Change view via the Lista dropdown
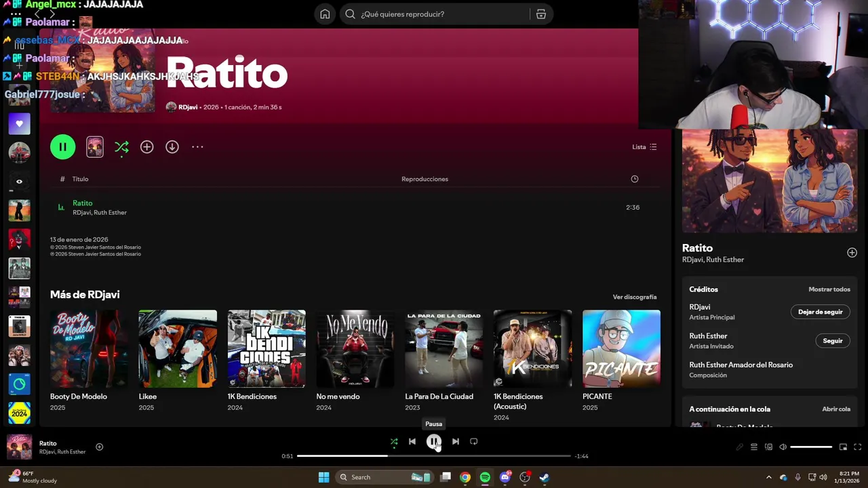This screenshot has height=488, width=868. click(x=644, y=147)
